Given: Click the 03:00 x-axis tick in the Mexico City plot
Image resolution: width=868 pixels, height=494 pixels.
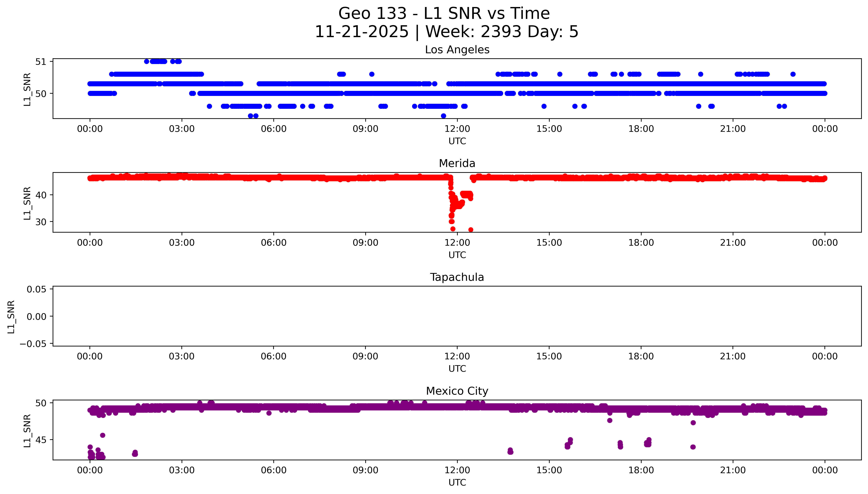Looking at the screenshot, I should click(x=182, y=470).
